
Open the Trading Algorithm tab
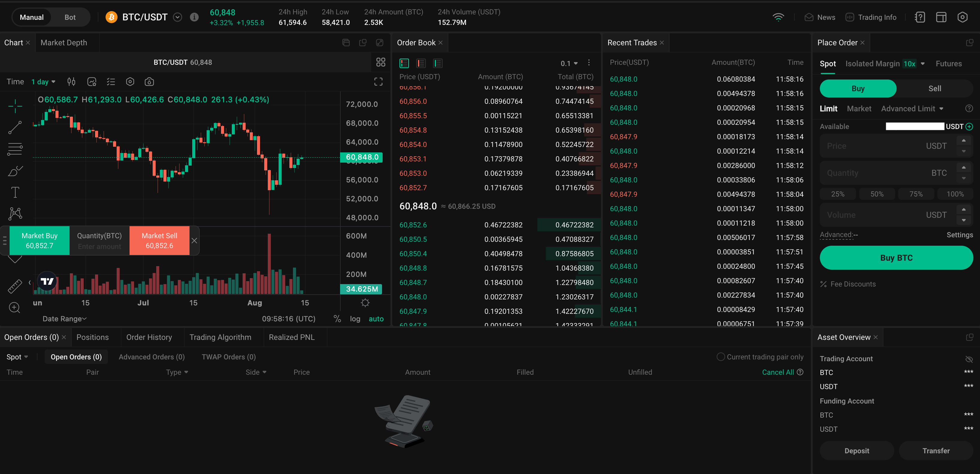[220, 337]
